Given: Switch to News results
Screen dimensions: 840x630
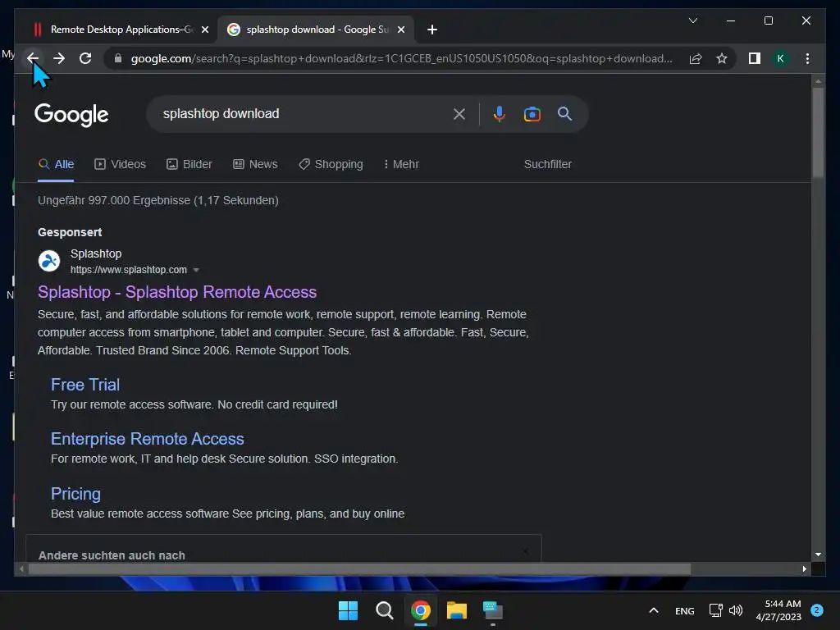Looking at the screenshot, I should 255,164.
